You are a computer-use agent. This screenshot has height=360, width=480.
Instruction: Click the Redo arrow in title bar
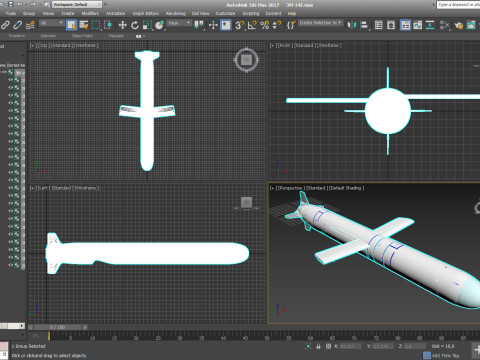pyautogui.click(x=33, y=4)
